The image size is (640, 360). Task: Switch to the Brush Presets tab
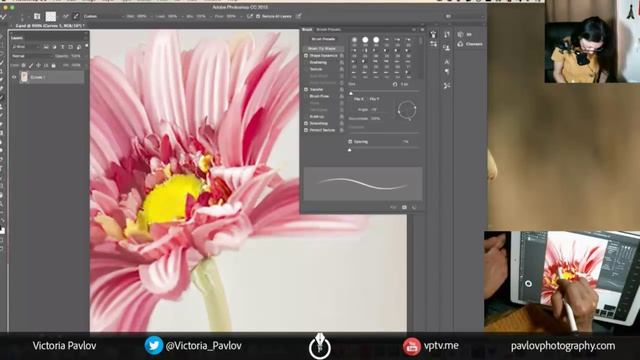click(x=329, y=29)
